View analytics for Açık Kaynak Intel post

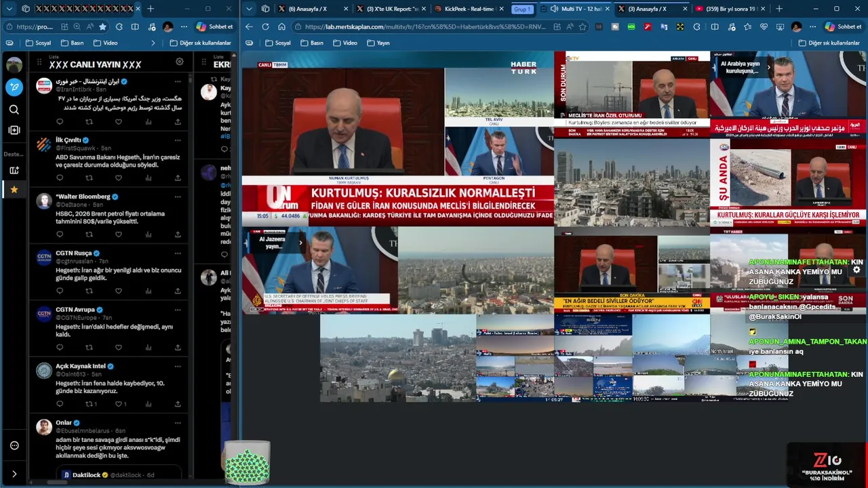click(148, 403)
